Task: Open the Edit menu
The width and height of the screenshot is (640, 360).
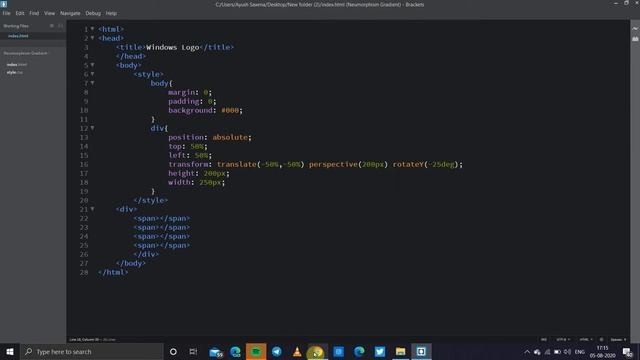Action: coord(20,13)
